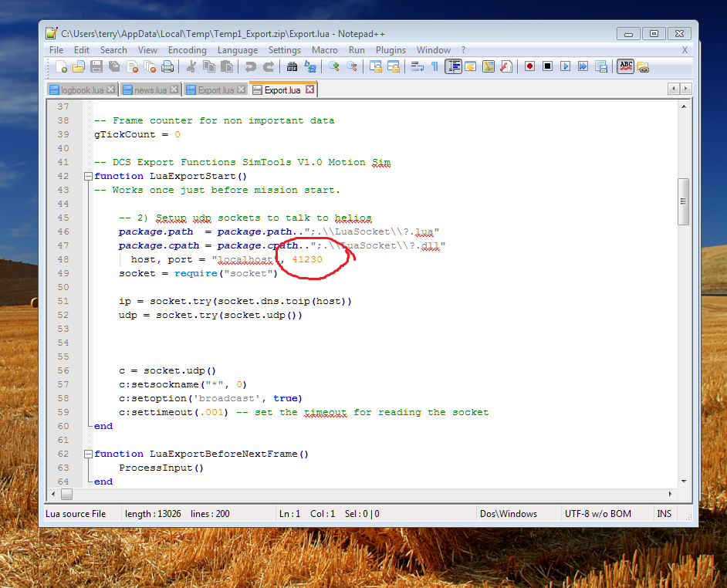Viewport: 727px width, 588px height.
Task: Close the news.lua tab
Action: click(x=174, y=90)
